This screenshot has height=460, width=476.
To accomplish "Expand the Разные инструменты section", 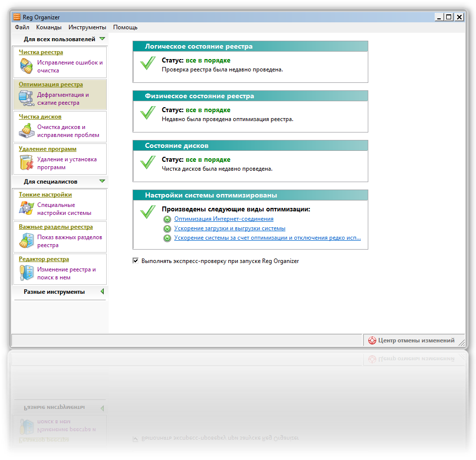I will (102, 291).
